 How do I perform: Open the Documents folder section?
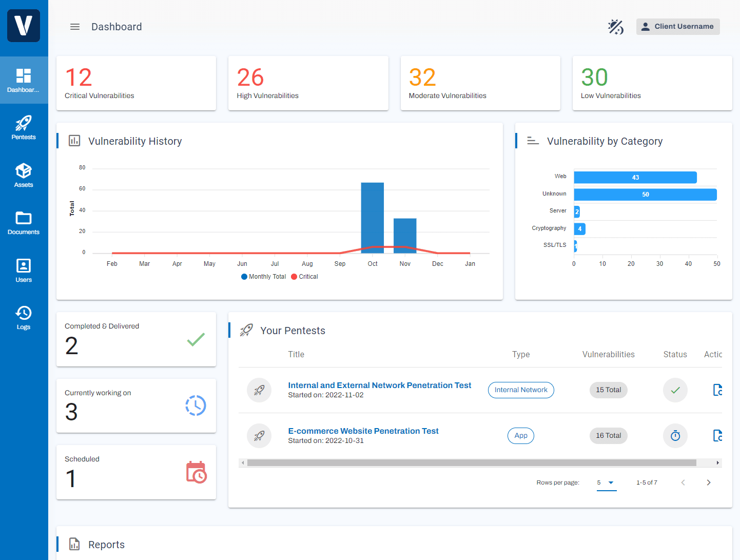coord(24,223)
